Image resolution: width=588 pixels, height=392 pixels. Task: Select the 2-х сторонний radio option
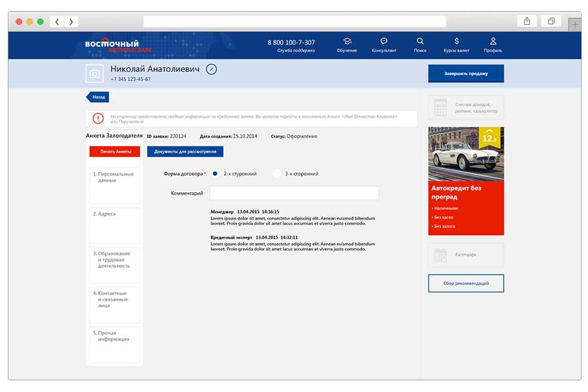[x=215, y=174]
